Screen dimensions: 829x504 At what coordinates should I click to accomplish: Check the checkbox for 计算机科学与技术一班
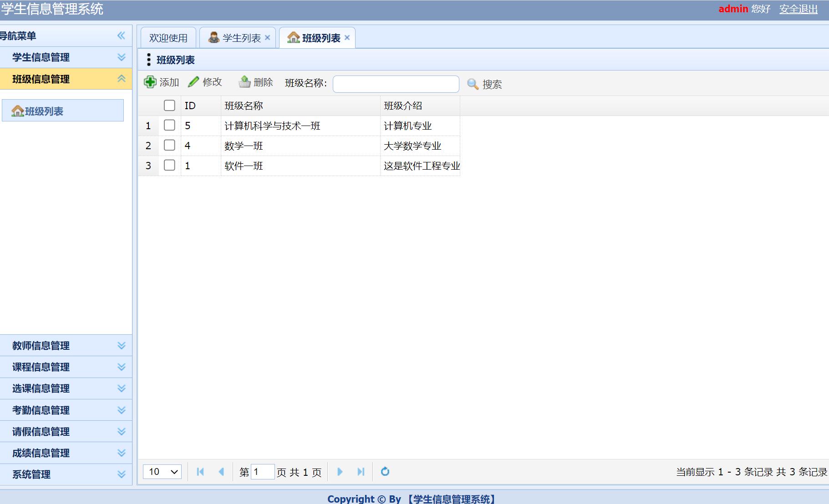(169, 126)
